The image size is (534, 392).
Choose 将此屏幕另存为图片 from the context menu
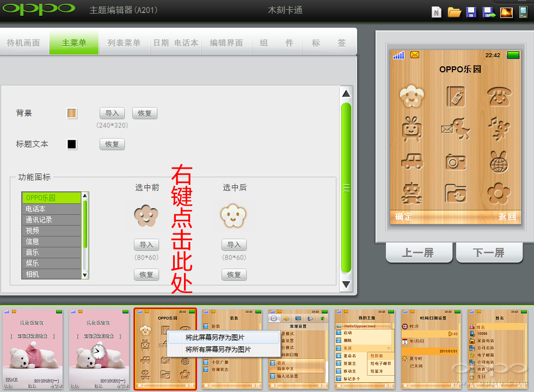coord(223,338)
